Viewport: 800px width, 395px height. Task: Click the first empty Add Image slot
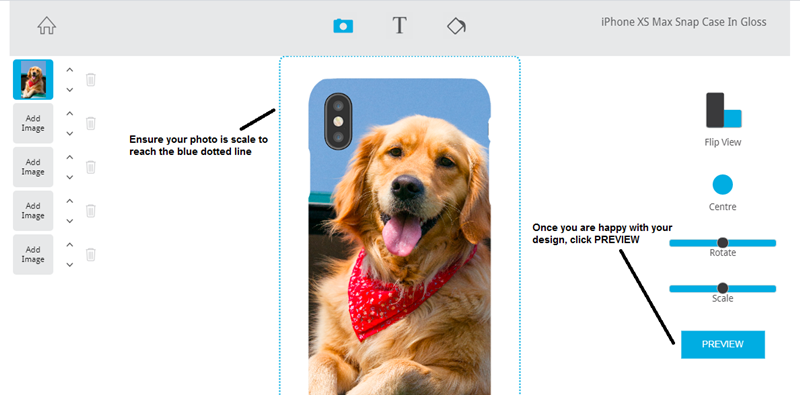[33, 123]
